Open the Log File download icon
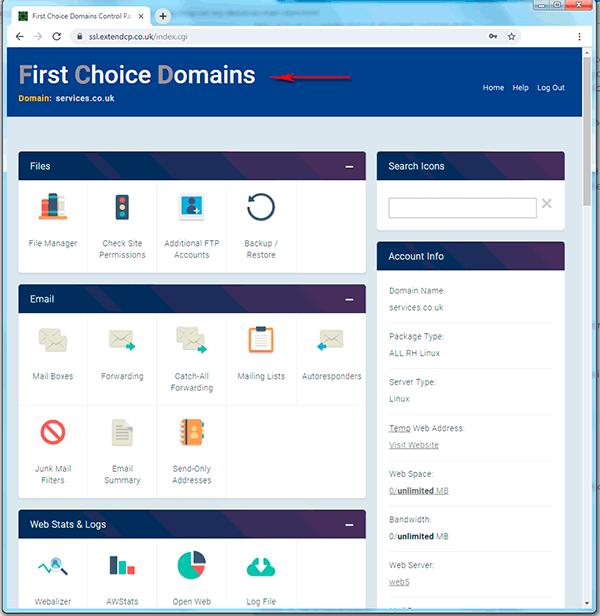This screenshot has height=616, width=600. [261, 567]
